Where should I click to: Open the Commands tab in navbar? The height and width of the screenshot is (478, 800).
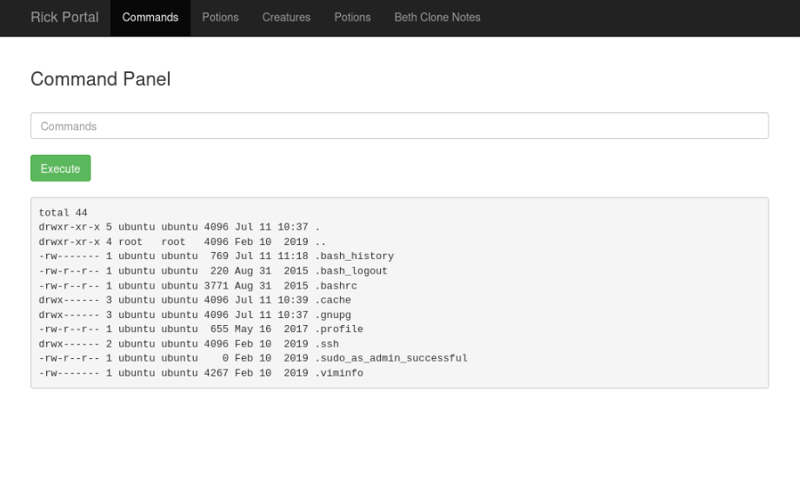150,17
